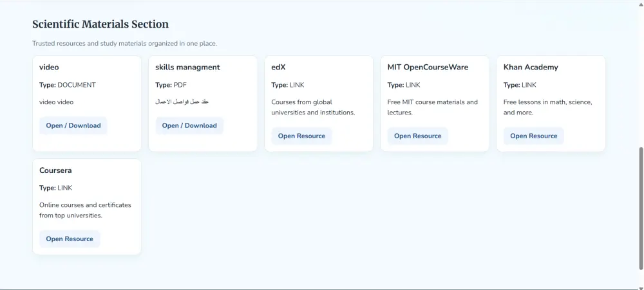Click the MIT OpenCourseWare card heading
Viewport: 644px width, 290px height.
428,67
